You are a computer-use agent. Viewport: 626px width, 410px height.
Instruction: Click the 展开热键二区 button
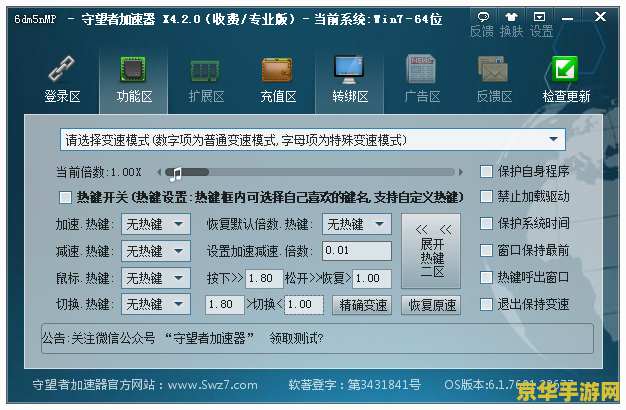(x=431, y=251)
